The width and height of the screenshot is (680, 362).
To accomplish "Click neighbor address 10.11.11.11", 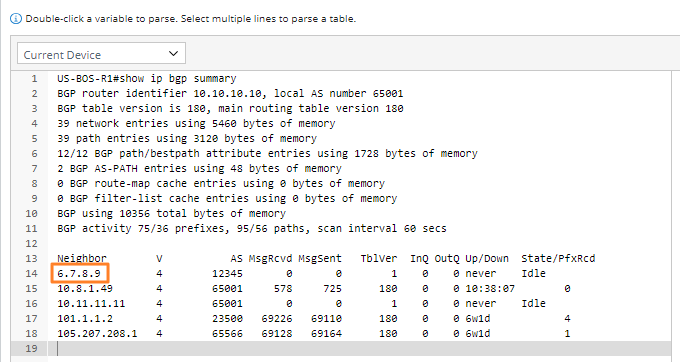I will pos(91,303).
